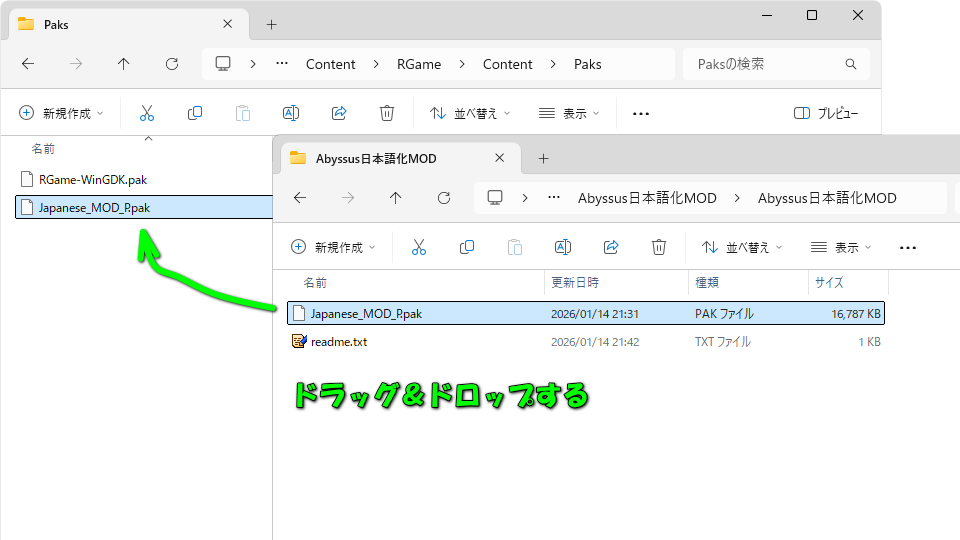Click Back arrow in Paks window
Image resolution: width=960 pixels, height=540 pixels.
click(x=28, y=64)
